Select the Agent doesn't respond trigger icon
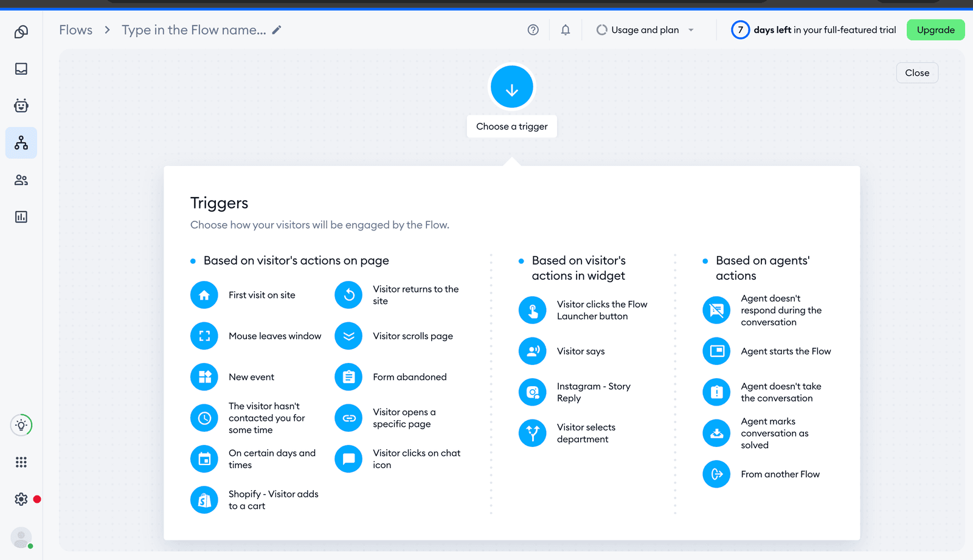This screenshot has width=973, height=560. click(x=716, y=310)
